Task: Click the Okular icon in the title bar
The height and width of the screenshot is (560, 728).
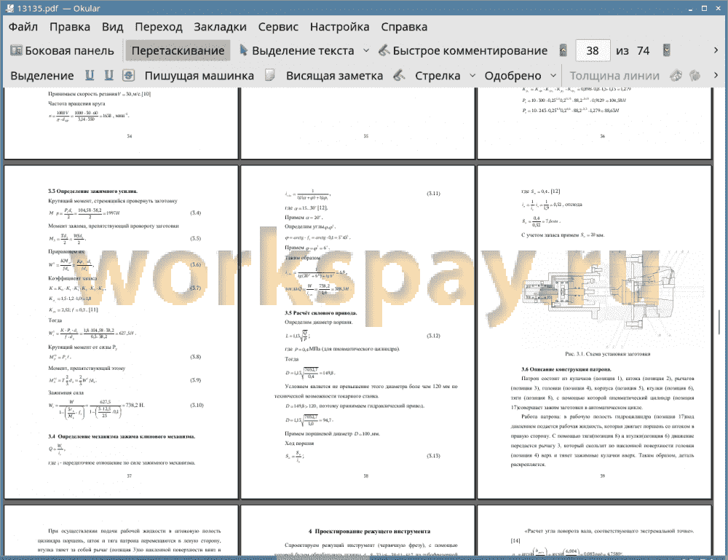Action: [x=9, y=8]
